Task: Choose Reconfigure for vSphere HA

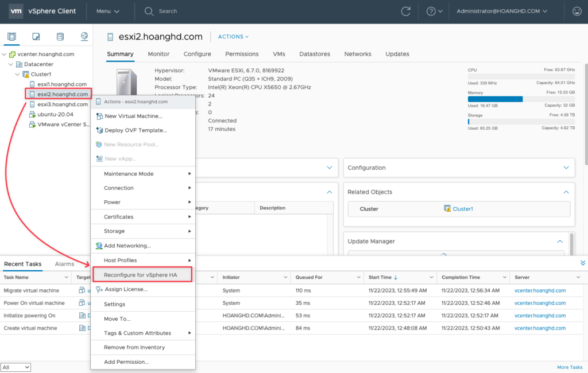Action: (x=142, y=275)
